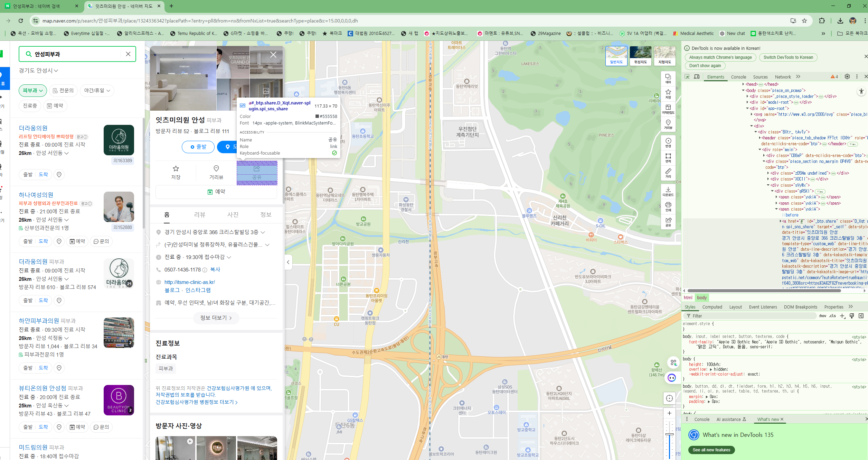Activate the 반경 radius measuring tool

(x=668, y=142)
